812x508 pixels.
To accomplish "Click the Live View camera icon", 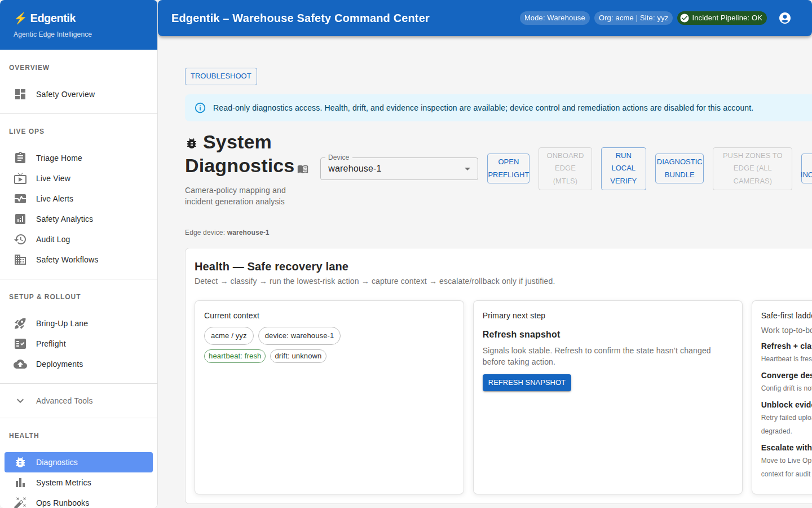I will click(x=20, y=178).
